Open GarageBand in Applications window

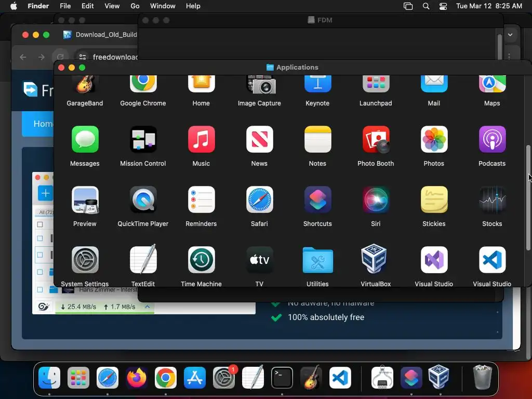coord(85,84)
